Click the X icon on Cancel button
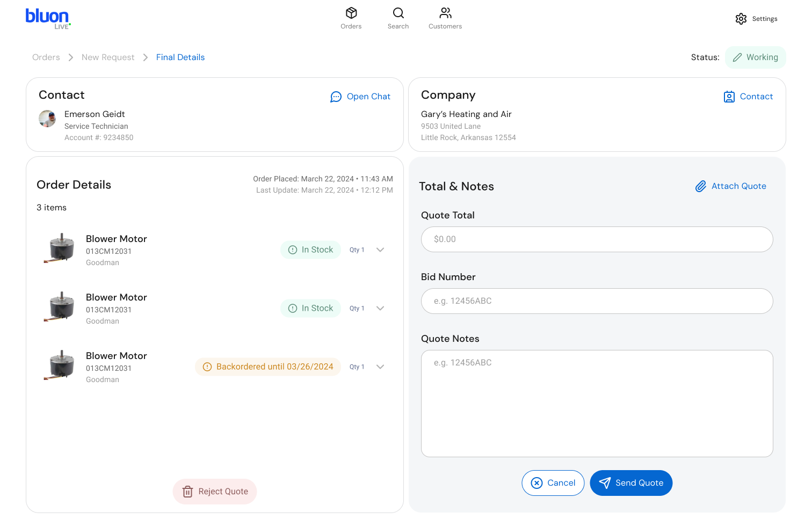The width and height of the screenshot is (812, 527). 536,483
